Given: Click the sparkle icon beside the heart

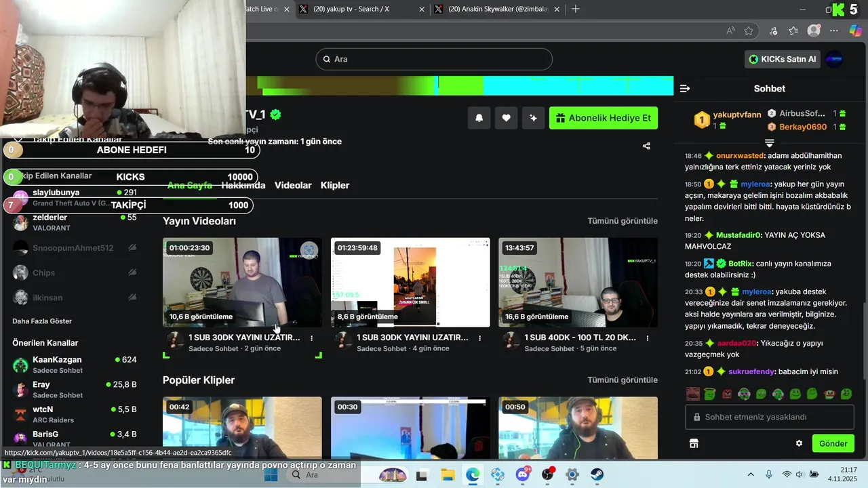Looking at the screenshot, I should [533, 118].
